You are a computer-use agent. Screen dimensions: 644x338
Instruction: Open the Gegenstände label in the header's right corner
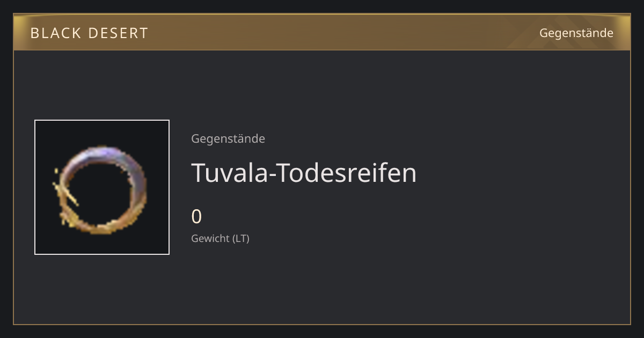point(576,33)
